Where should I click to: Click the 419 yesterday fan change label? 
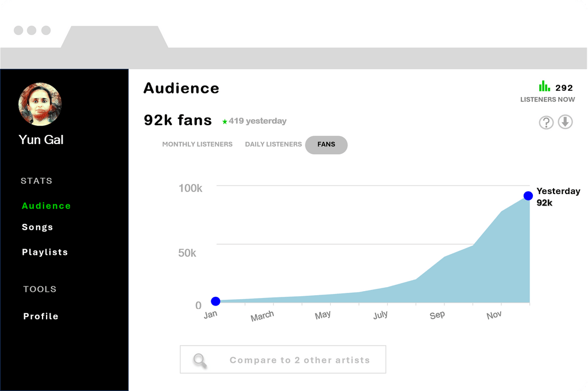tap(258, 121)
